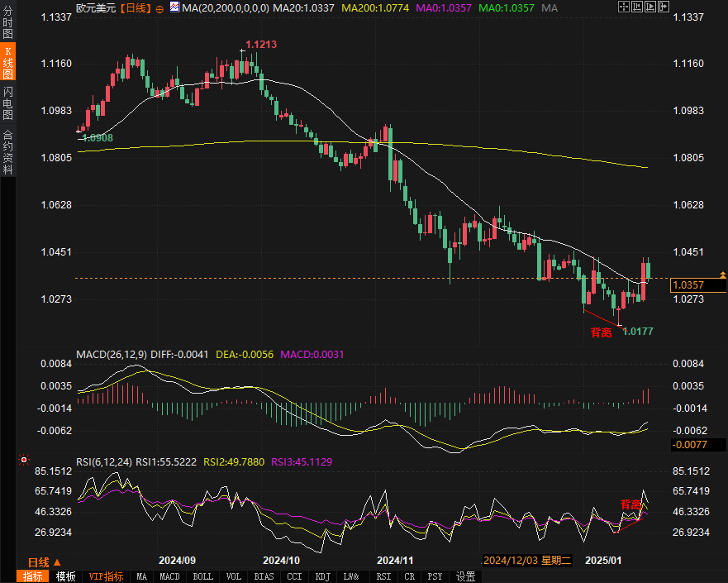Click the red circle icon left of RSI panel

tap(24, 460)
